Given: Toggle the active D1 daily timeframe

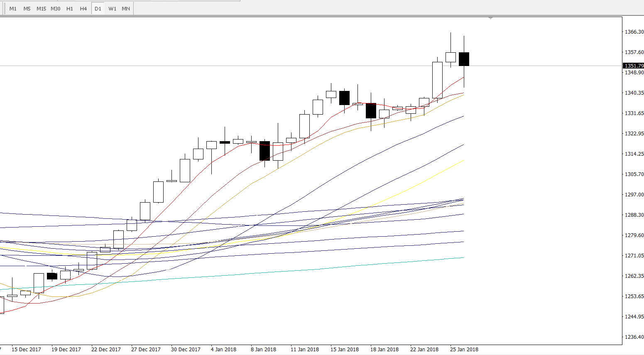Looking at the screenshot, I should (x=98, y=9).
